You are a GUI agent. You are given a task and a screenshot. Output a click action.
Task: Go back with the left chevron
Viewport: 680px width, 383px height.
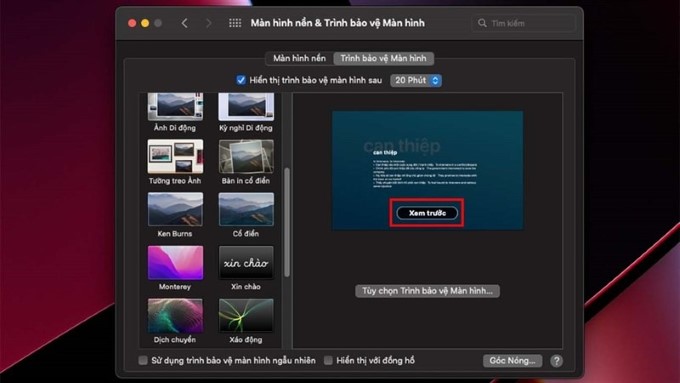(185, 23)
